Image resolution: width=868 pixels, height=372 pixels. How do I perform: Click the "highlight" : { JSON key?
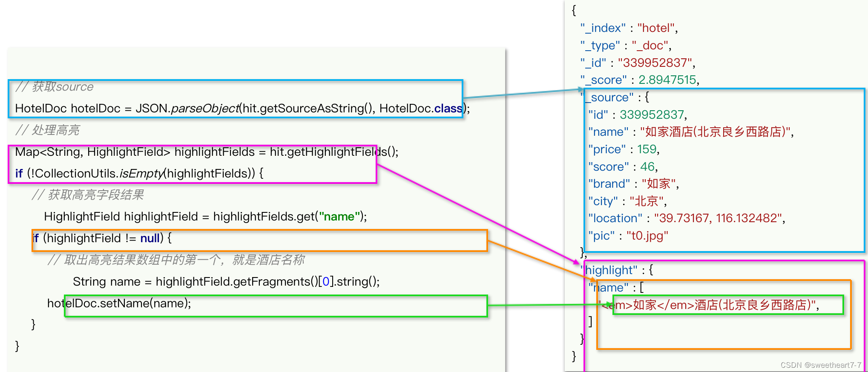pyautogui.click(x=616, y=270)
